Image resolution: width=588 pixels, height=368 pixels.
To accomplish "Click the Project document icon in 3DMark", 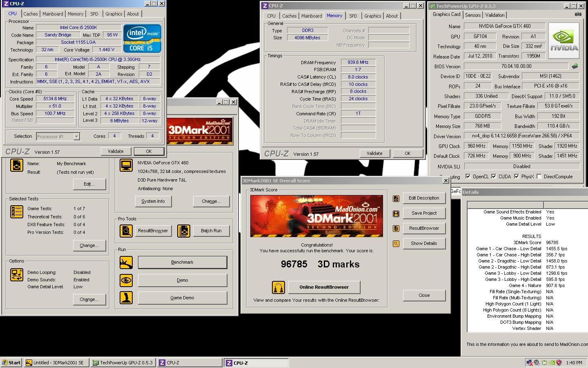I will pyautogui.click(x=17, y=165).
